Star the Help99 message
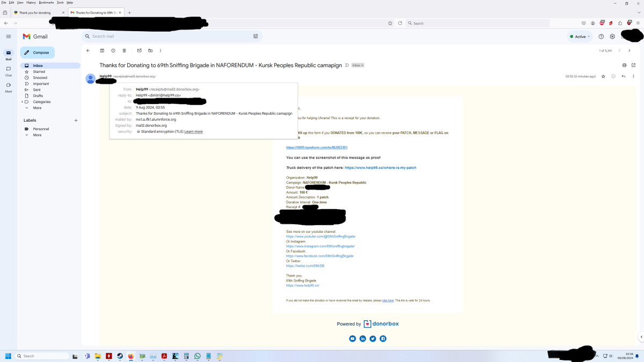Viewport: 644px width, 362px height. tap(603, 76)
